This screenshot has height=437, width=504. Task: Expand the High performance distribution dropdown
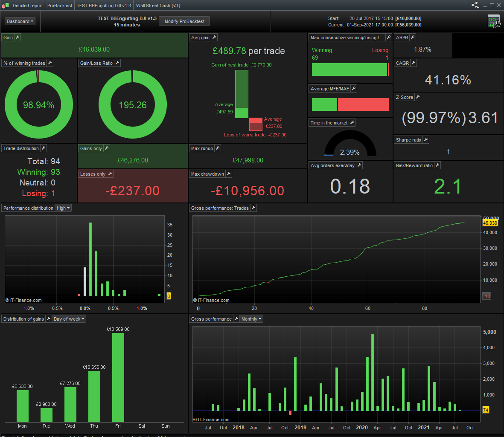[x=63, y=208]
